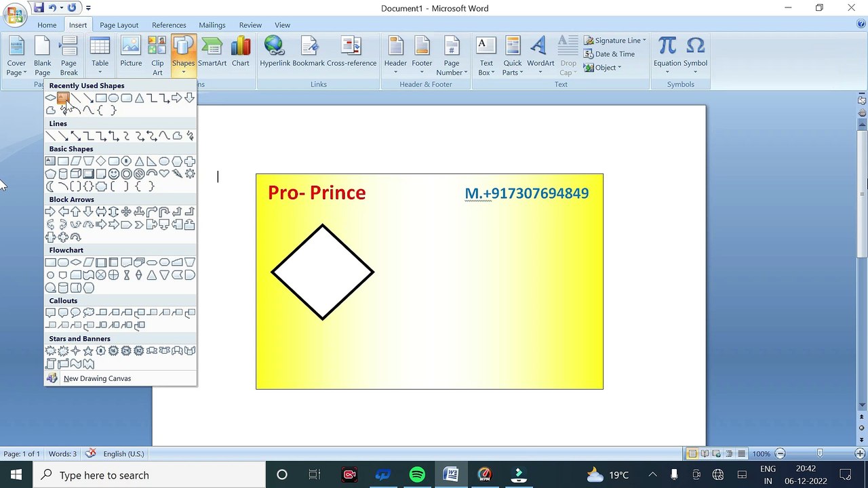Open the References tab
The image size is (868, 488).
[x=169, y=25]
